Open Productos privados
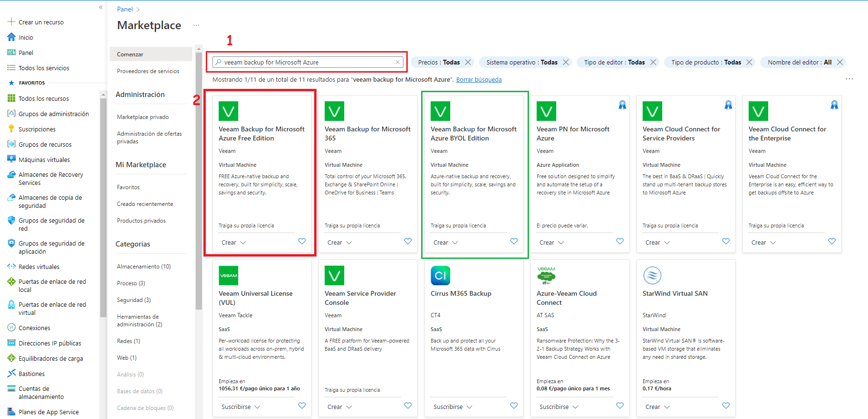868x419 pixels. tap(141, 221)
